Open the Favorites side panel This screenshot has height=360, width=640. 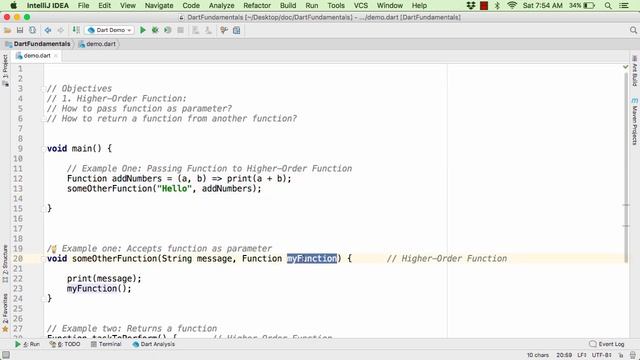(5, 312)
